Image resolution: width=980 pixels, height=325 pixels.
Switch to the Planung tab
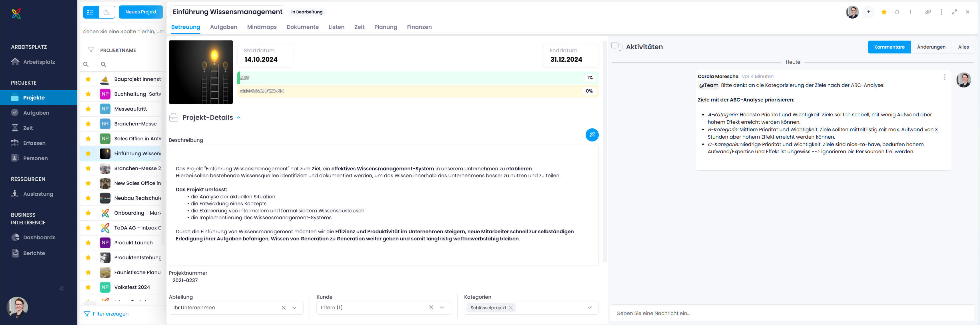click(x=385, y=27)
